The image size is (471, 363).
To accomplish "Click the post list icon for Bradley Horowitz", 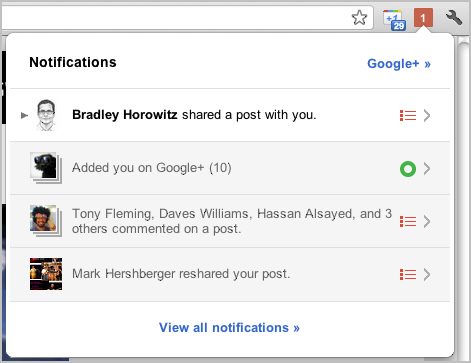I will click(x=408, y=115).
